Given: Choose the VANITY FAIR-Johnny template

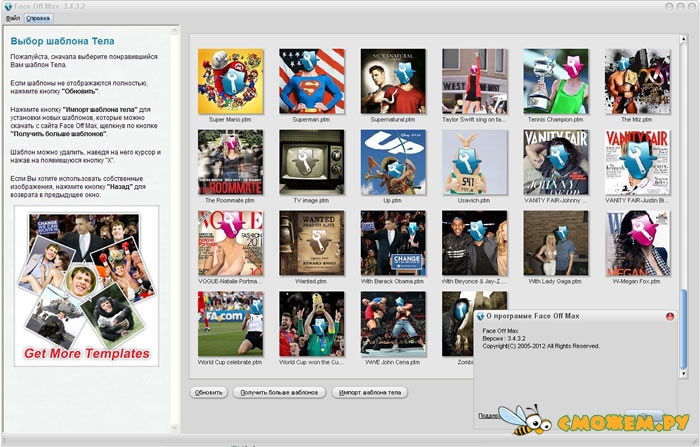Looking at the screenshot, I should [x=556, y=162].
